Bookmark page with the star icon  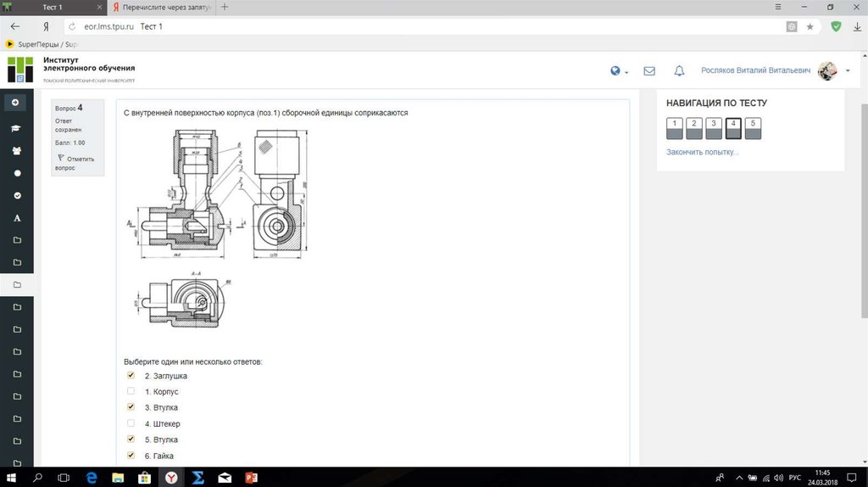click(810, 26)
